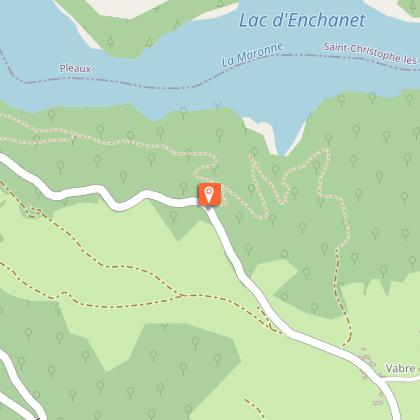Click the white road in the bottom-left corner
Screen dimensions: 420x420
(x=18, y=387)
